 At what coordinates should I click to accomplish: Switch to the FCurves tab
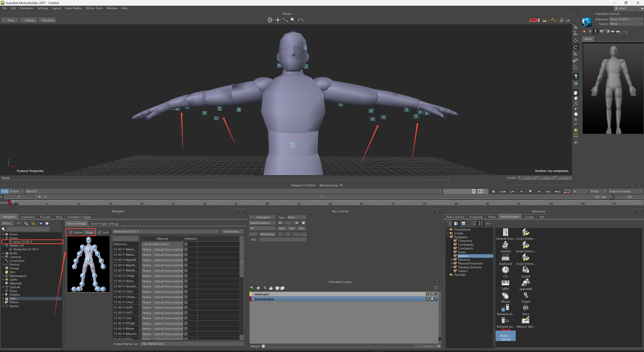[45, 217]
